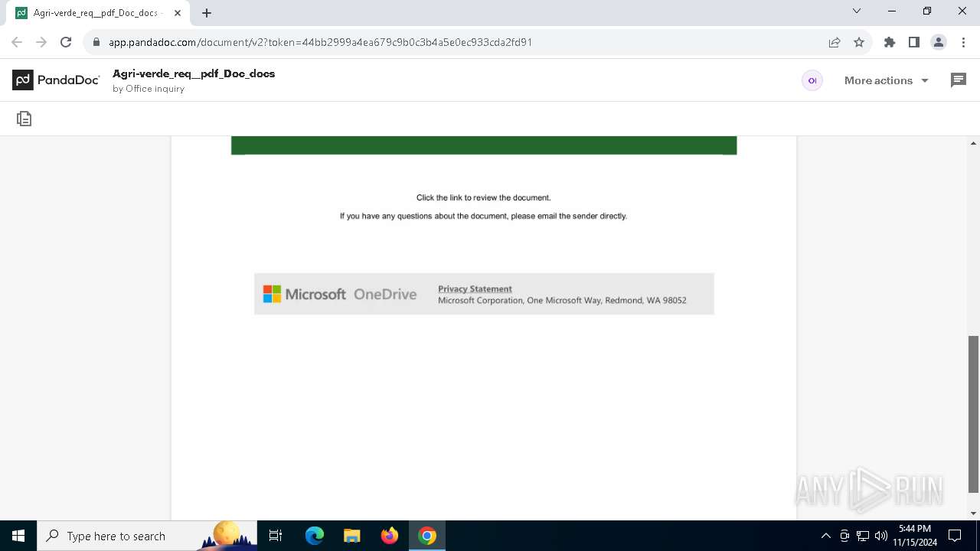Click the Chrome taskbar icon
This screenshot has height=551, width=980.
[x=427, y=536]
